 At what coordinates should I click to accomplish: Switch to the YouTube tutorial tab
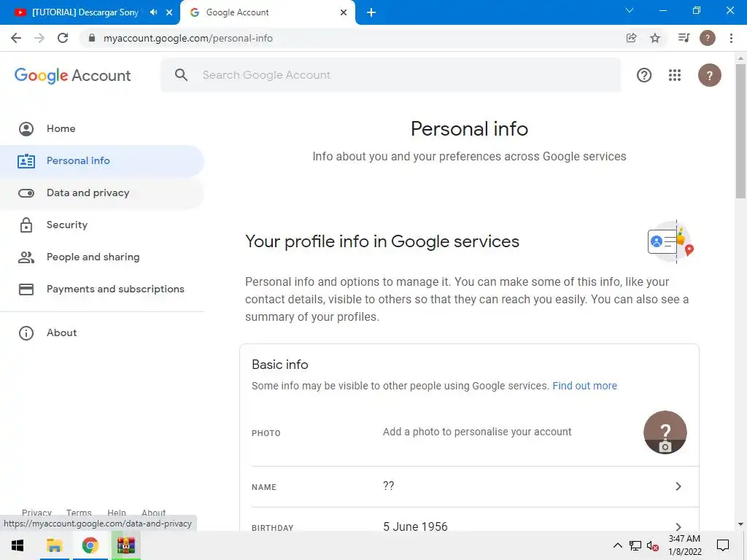coord(85,12)
